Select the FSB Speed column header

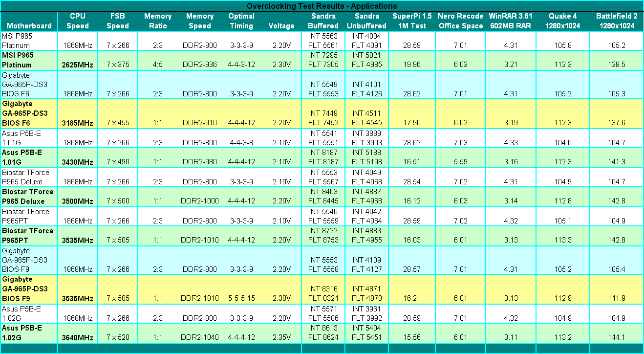[x=118, y=21]
